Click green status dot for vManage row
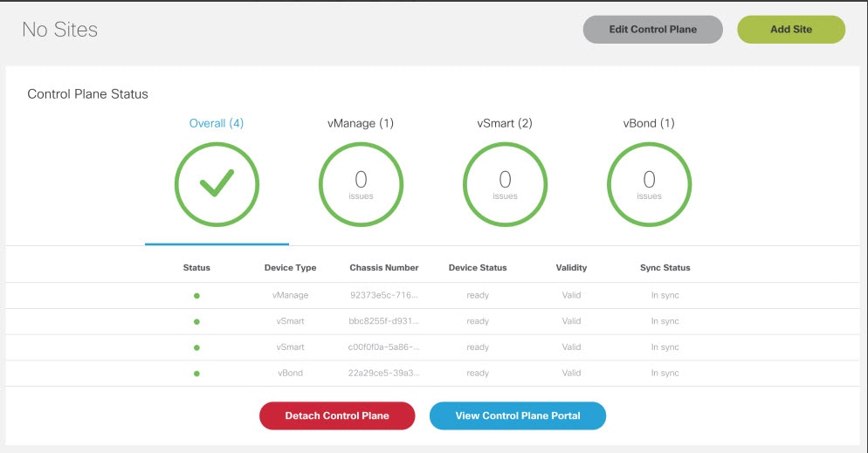868x453 pixels. pyautogui.click(x=196, y=296)
